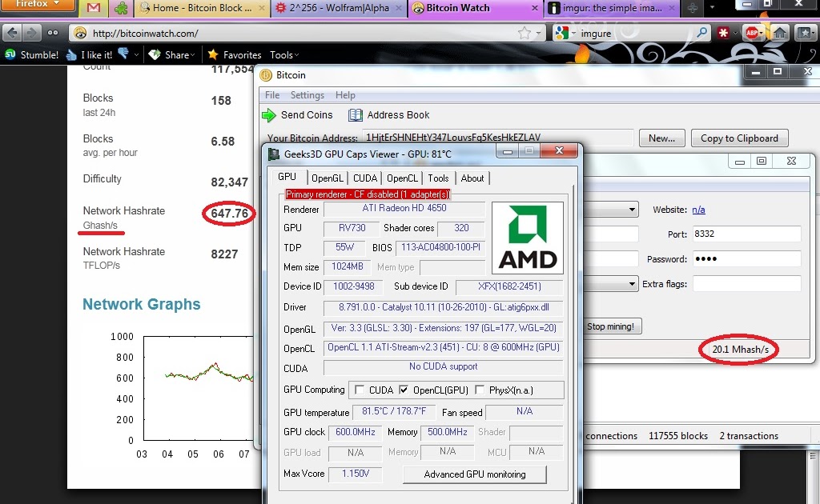Screen dimensions: 820x504
Task: Click the 117555 blocks status entry
Action: click(677, 435)
